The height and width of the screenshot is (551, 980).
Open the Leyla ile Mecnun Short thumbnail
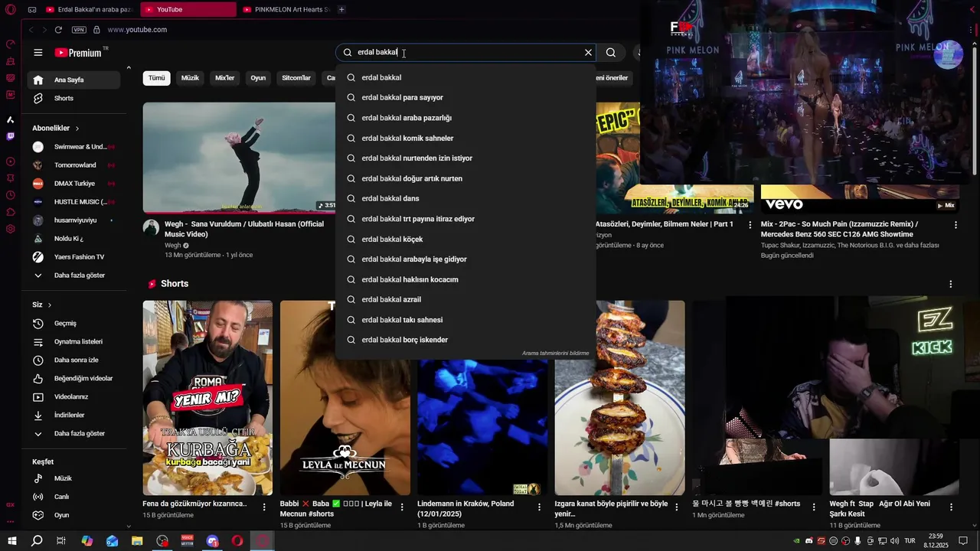point(345,398)
